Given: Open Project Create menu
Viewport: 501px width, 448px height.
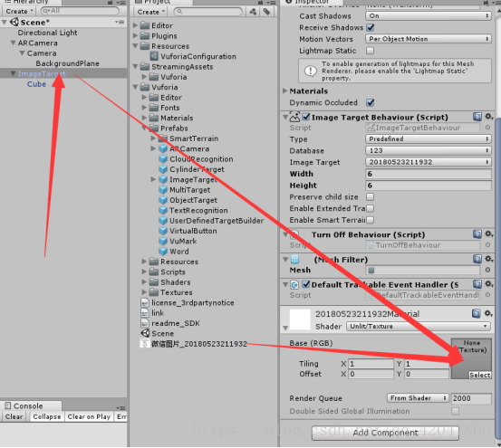Looking at the screenshot, I should tap(150, 12).
